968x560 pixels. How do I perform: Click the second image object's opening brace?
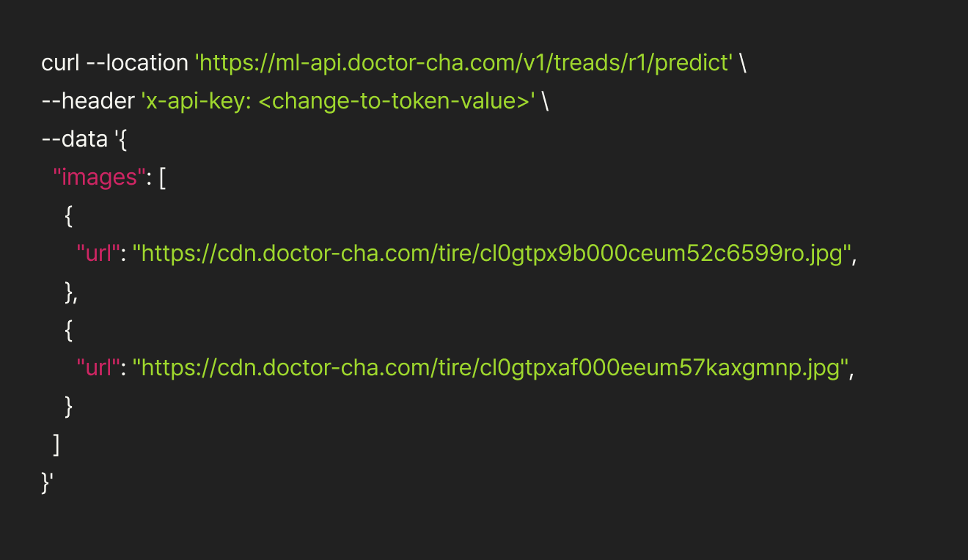(69, 330)
